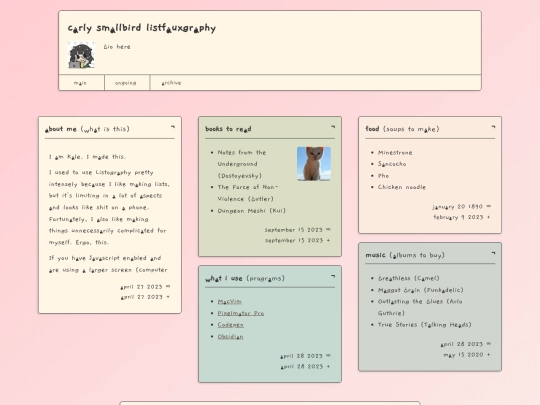Click Maggot Brain (Funkadelic) album item
The height and width of the screenshot is (405, 540).
(x=420, y=290)
